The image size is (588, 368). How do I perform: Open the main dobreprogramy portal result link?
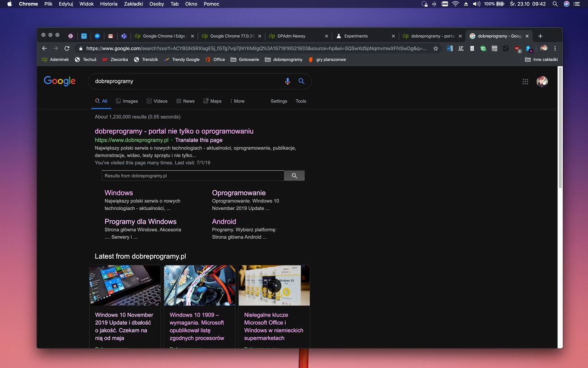coord(174,131)
